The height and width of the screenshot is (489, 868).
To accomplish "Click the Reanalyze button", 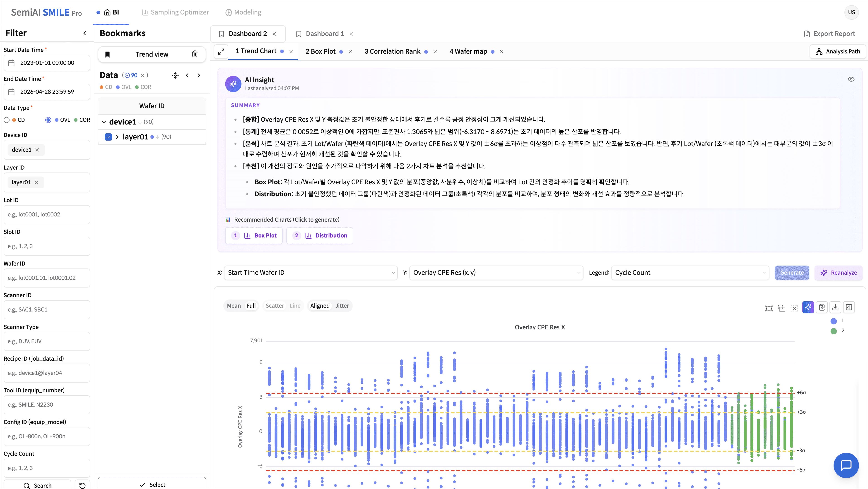I will tap(839, 273).
